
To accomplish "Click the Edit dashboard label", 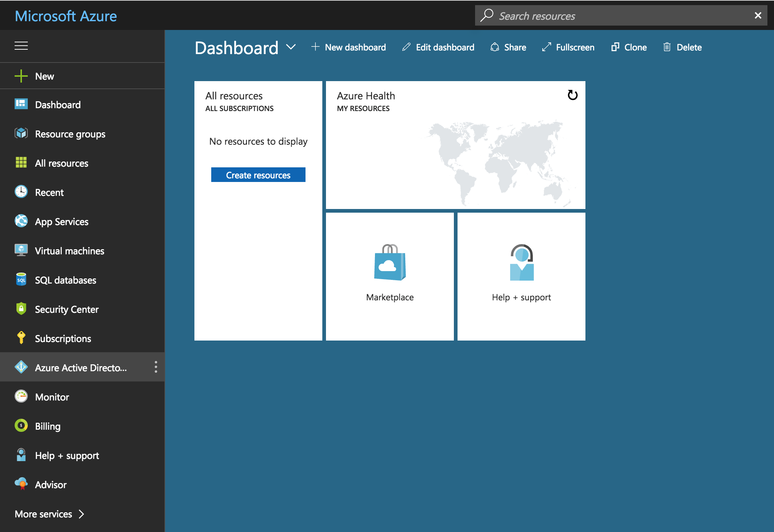I will [445, 47].
